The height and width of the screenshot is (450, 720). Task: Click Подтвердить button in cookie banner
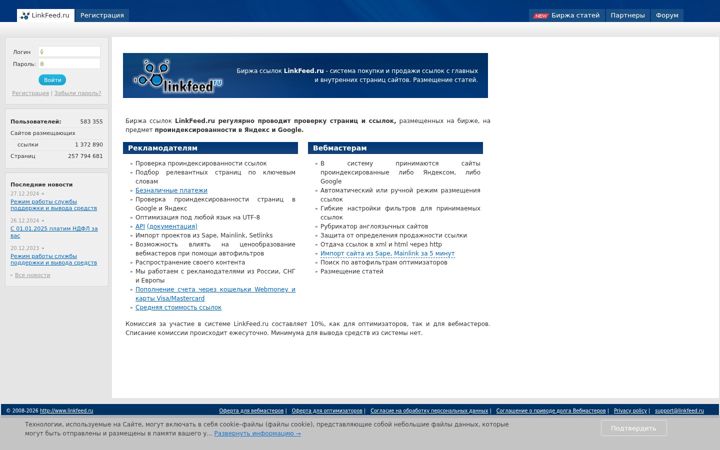coord(634,428)
